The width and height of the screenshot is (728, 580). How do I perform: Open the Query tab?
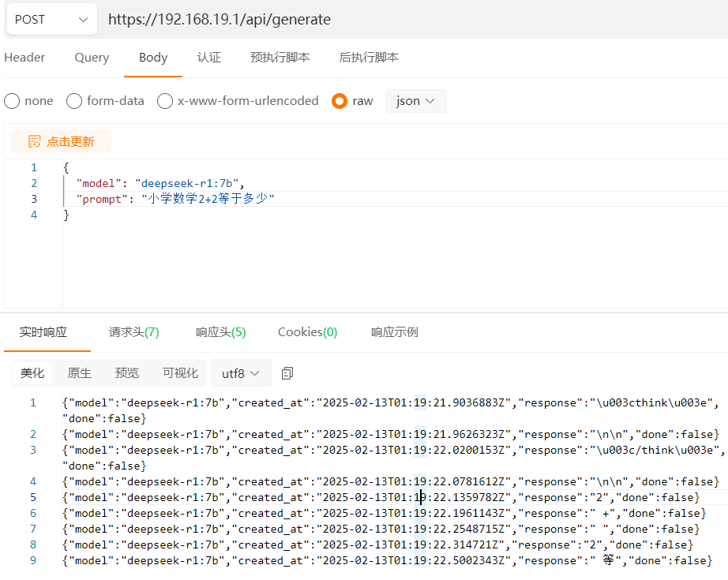92,58
